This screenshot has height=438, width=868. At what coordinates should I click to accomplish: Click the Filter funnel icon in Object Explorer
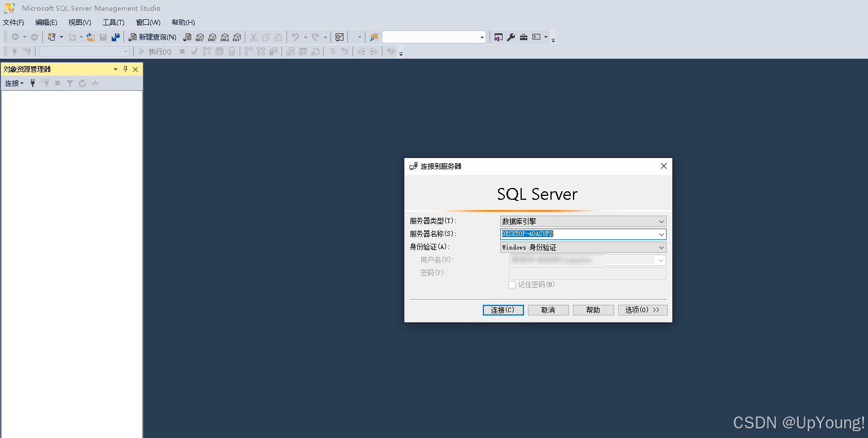(70, 83)
